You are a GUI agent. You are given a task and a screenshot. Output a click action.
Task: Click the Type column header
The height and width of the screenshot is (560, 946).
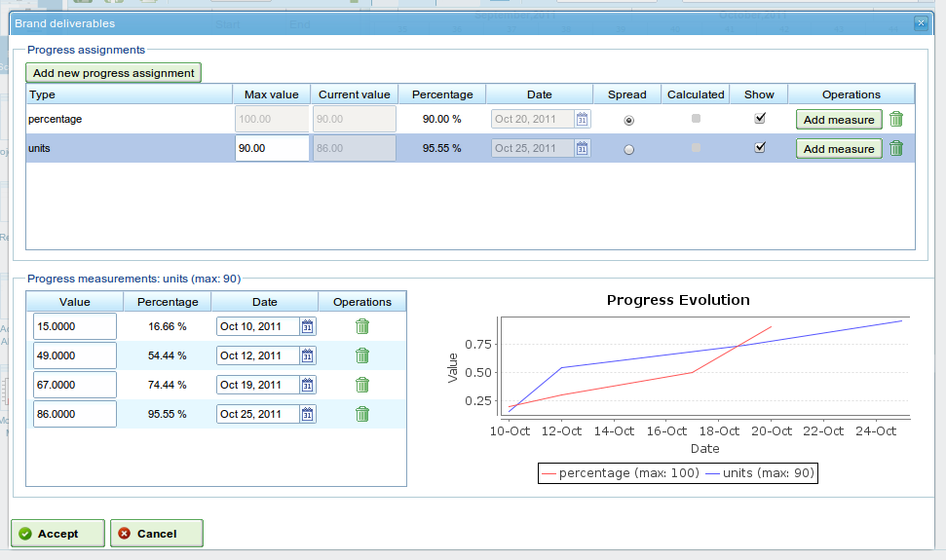point(130,94)
